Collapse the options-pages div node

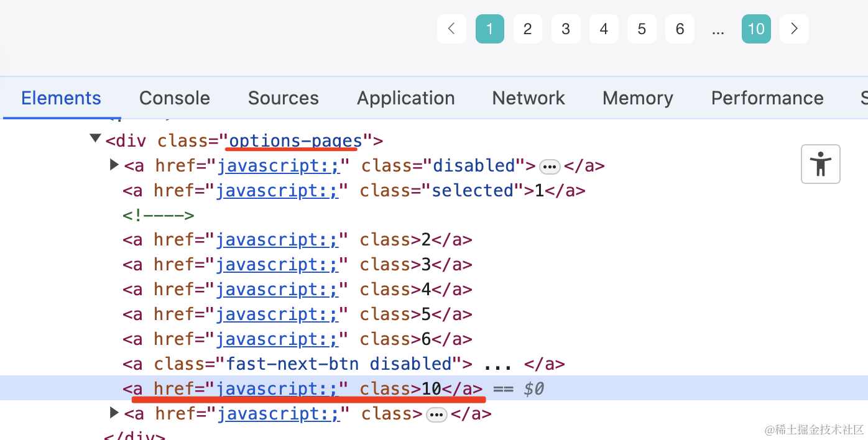point(95,139)
